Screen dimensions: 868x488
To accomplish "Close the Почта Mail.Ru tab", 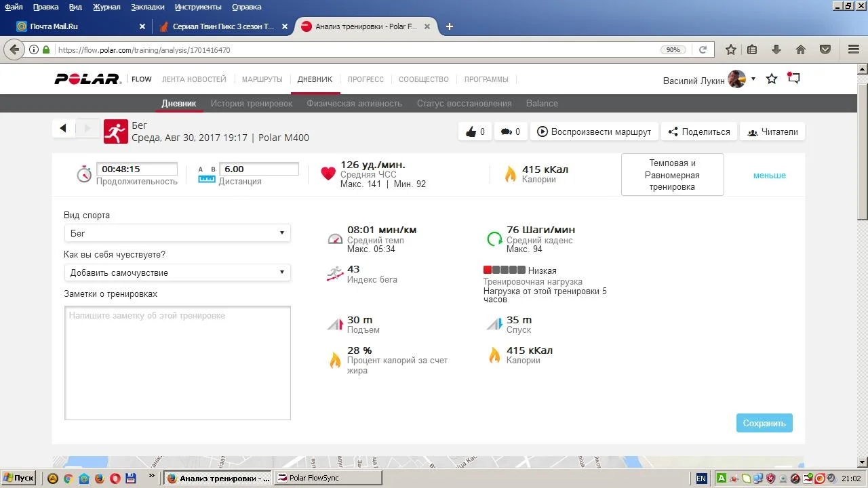I will (x=142, y=26).
